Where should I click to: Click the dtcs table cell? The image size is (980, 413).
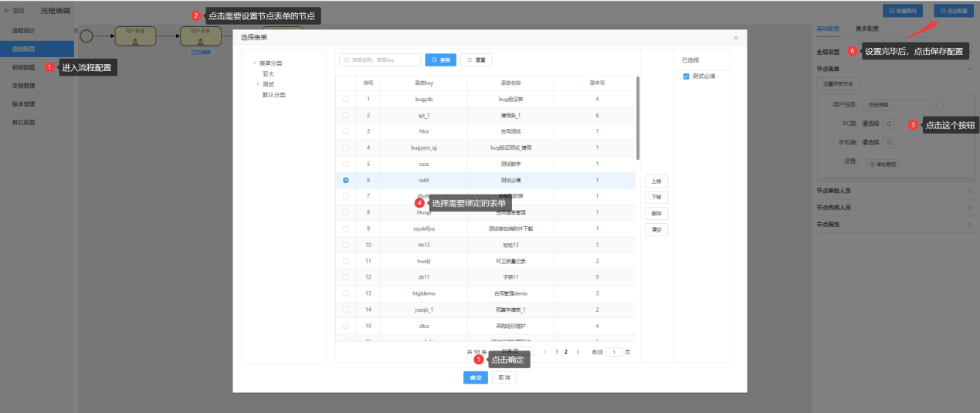(x=424, y=325)
